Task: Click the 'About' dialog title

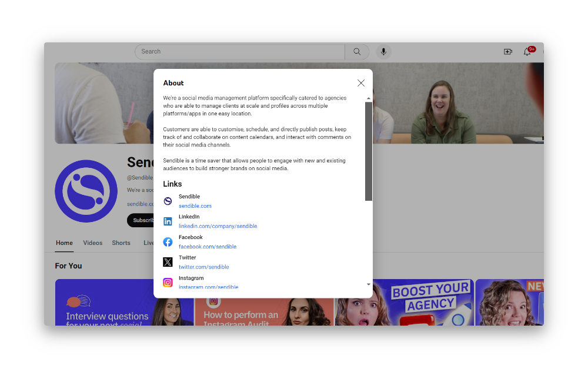Action: coord(173,83)
